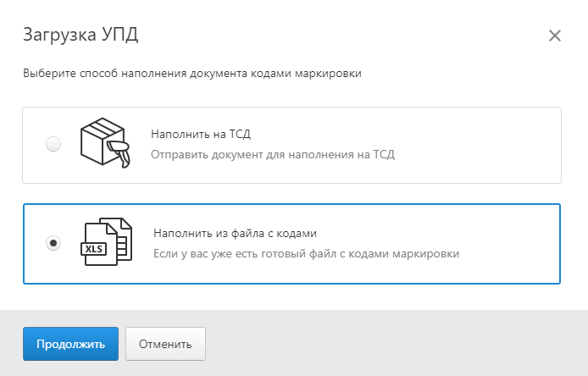Close the Загрузка УПД dialog
The height and width of the screenshot is (376, 588).
[x=555, y=36]
